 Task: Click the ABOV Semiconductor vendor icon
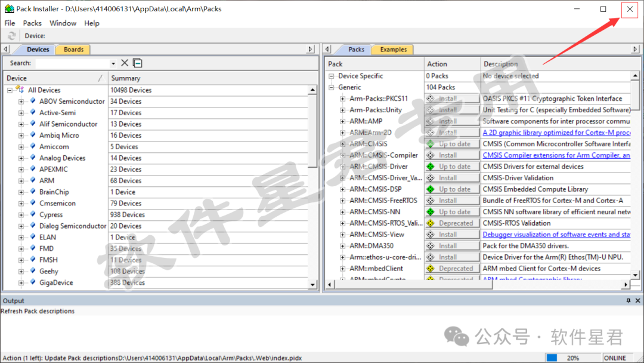point(33,101)
